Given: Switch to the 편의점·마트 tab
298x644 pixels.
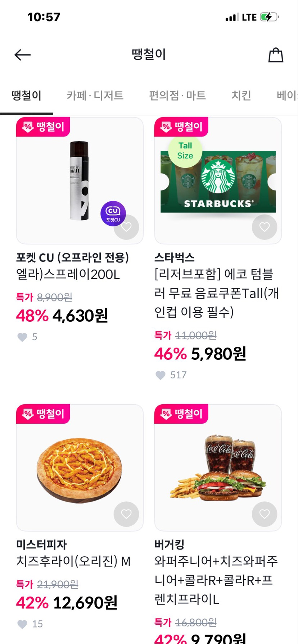Looking at the screenshot, I should (x=177, y=96).
